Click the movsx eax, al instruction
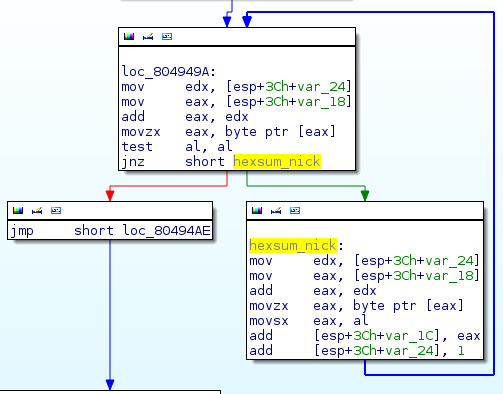Viewport: 503px width, 394px height. 309,321
